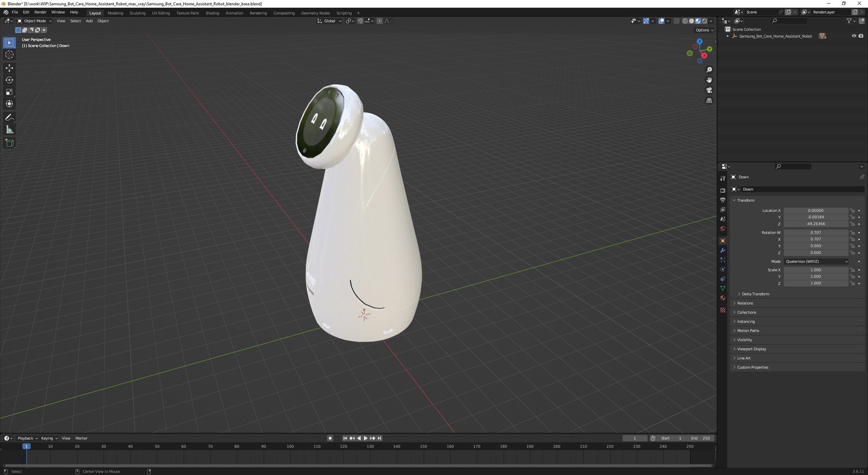This screenshot has width=868, height=475.
Task: Hide the Samsung robot collection in viewport
Action: pyautogui.click(x=854, y=36)
